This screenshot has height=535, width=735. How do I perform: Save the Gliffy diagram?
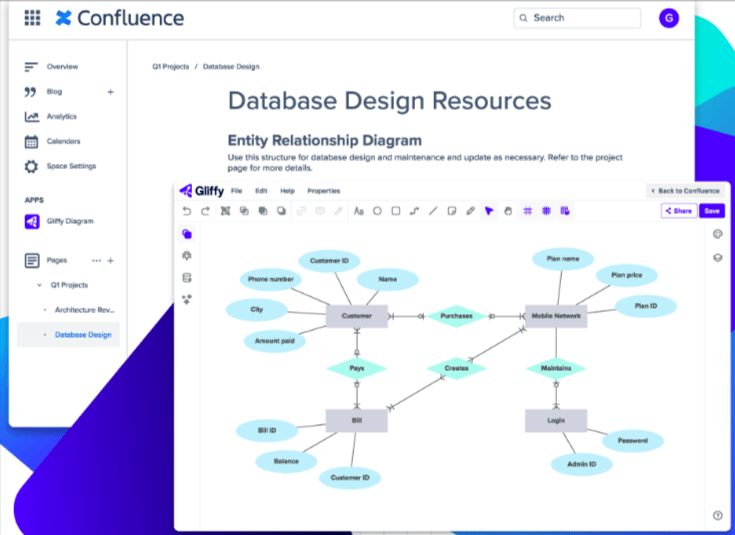pyautogui.click(x=712, y=211)
